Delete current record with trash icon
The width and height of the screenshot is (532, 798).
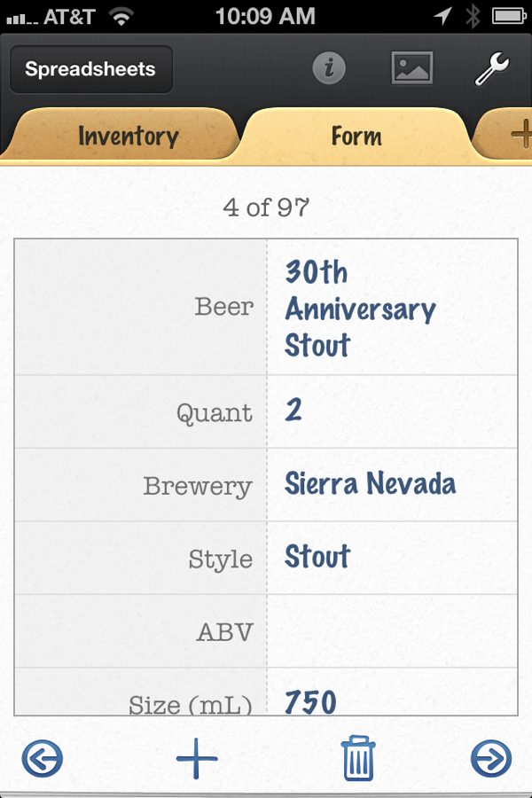358,758
